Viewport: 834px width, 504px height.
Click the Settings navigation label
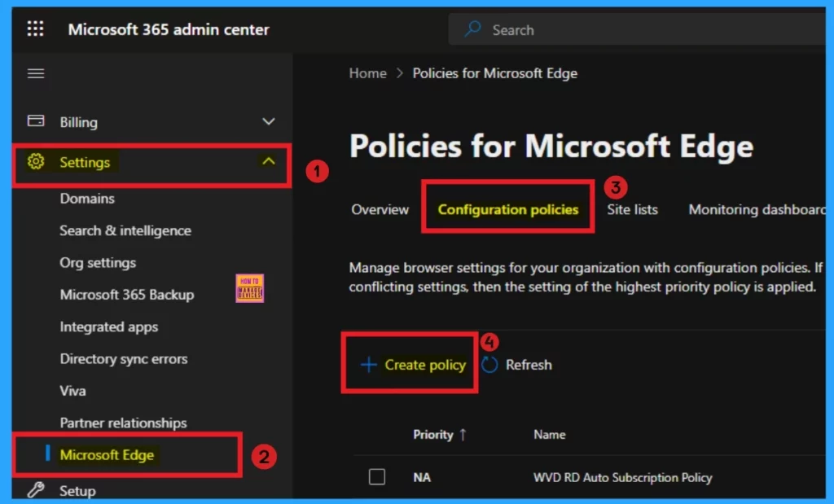(85, 162)
